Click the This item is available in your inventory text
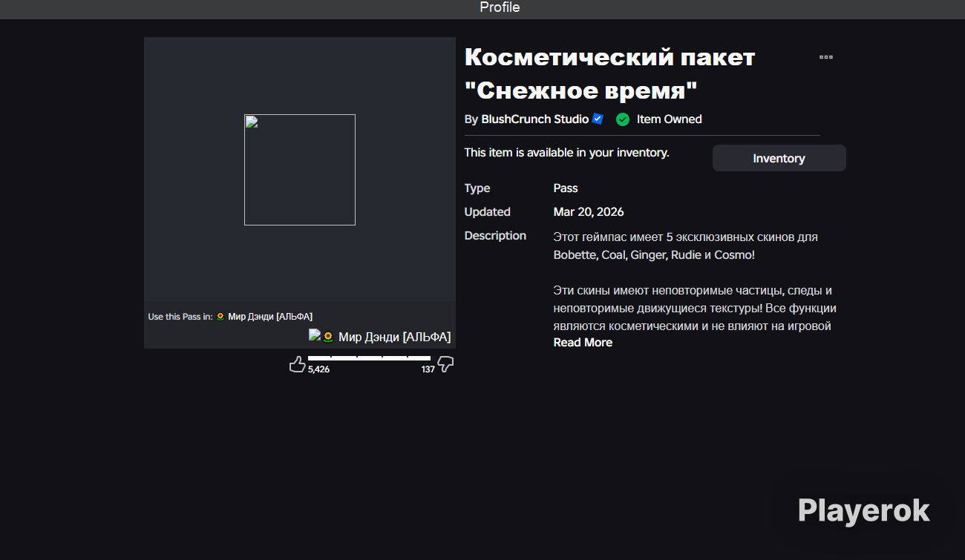Image resolution: width=965 pixels, height=560 pixels. click(x=567, y=152)
